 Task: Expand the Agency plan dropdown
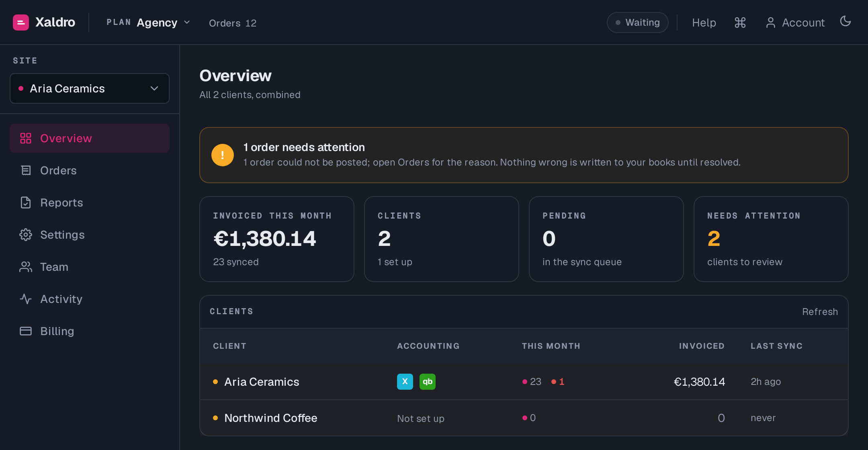tap(148, 22)
